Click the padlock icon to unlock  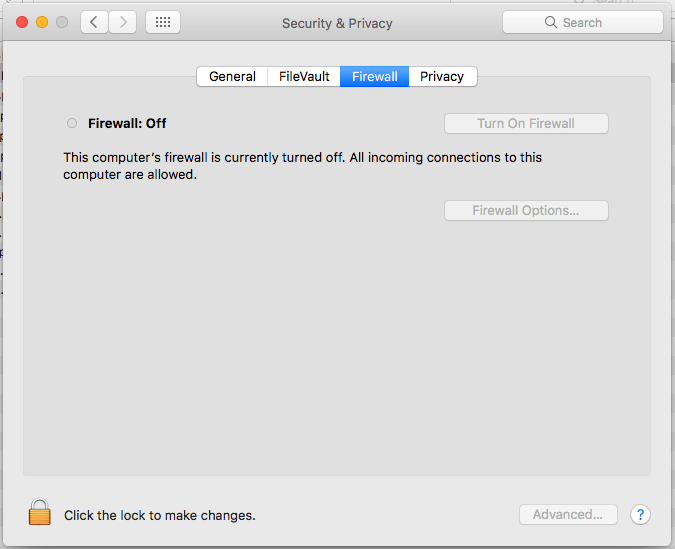(39, 513)
